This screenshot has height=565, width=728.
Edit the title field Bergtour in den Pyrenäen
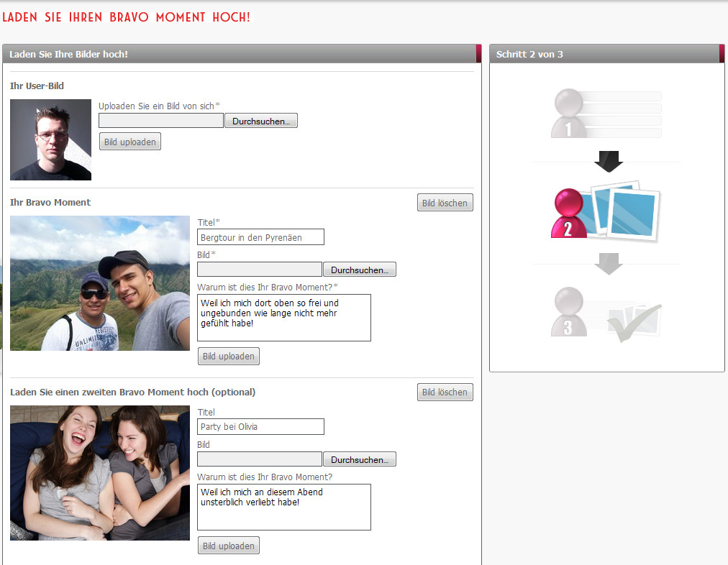260,237
